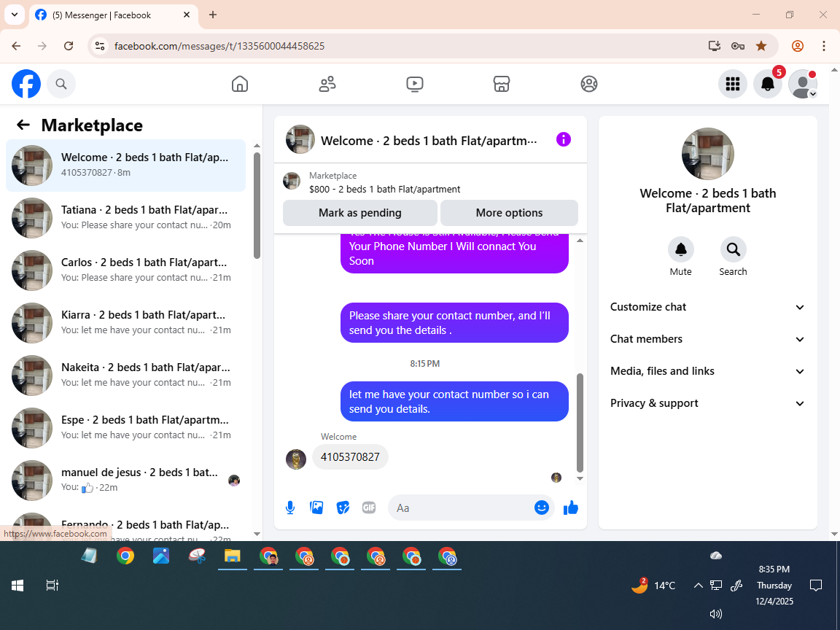Open the account profile picture menu

[803, 84]
